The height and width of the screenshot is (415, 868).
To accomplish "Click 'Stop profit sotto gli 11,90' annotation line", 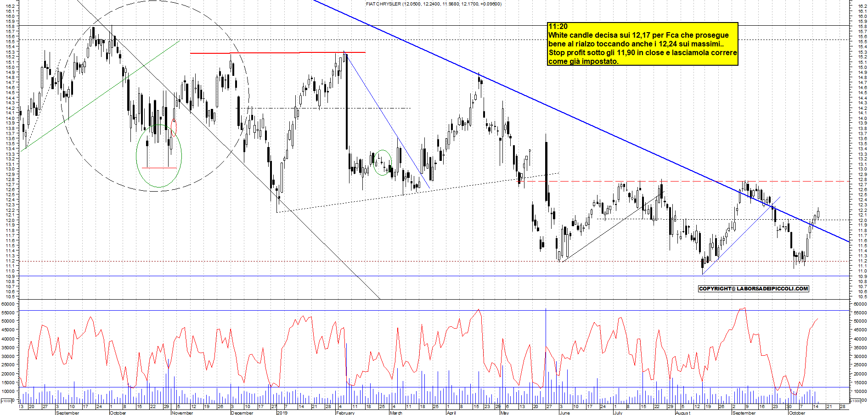I will [x=643, y=52].
